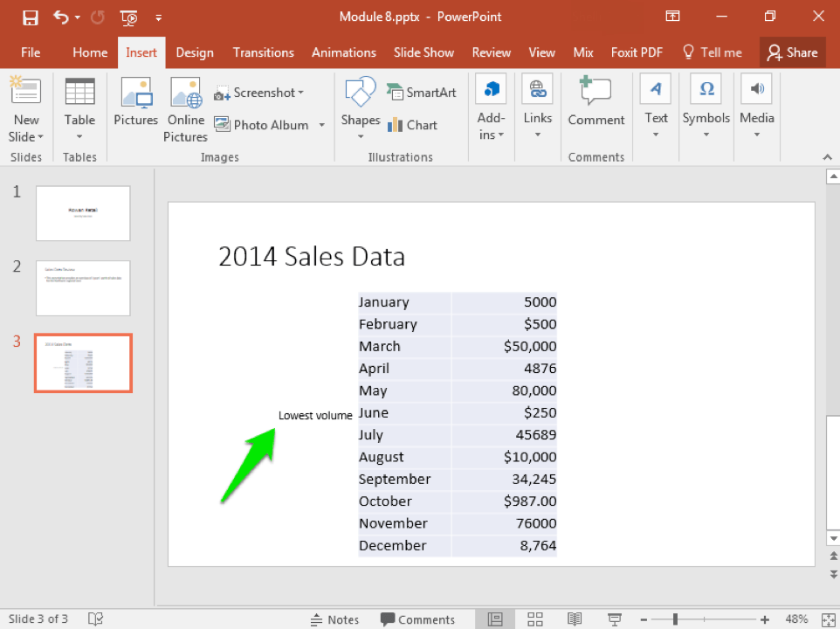Click the Save icon in title bar
Screen dimensions: 840x629
(x=30, y=17)
